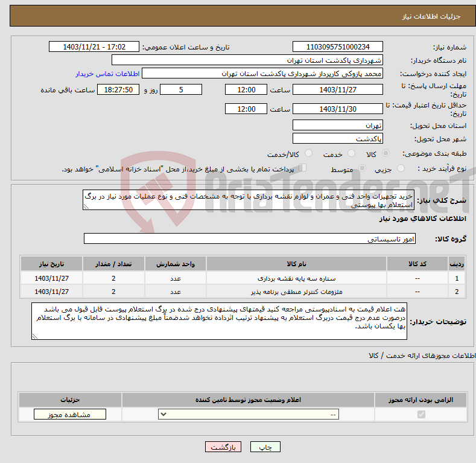Select the کالا/خدمت radio button

pos(308,153)
